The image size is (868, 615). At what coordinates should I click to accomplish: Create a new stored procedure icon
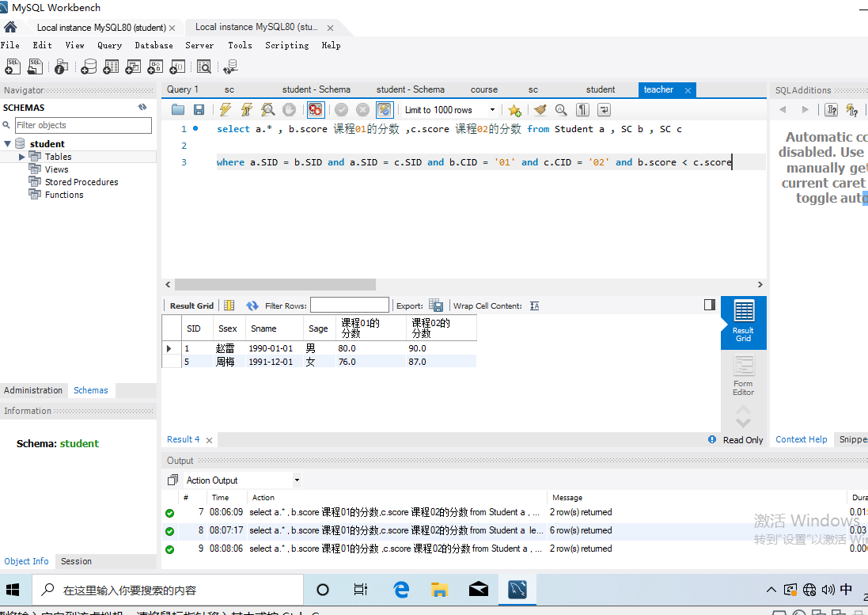(155, 66)
